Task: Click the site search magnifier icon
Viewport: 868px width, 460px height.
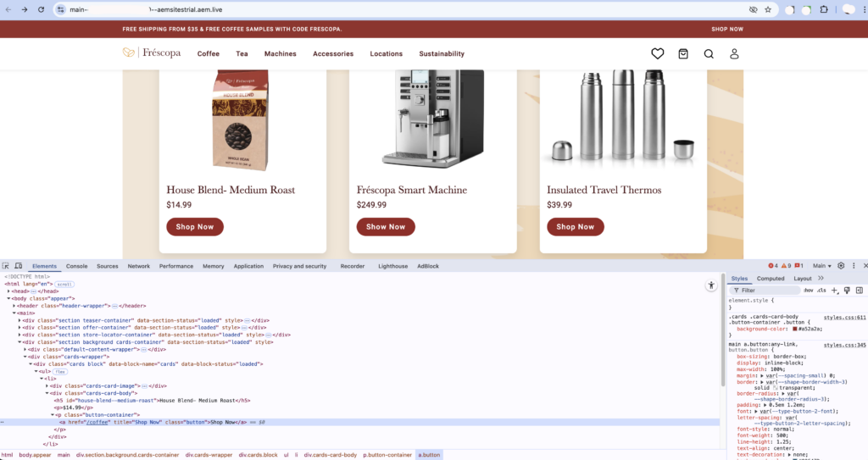Action: [x=709, y=53]
